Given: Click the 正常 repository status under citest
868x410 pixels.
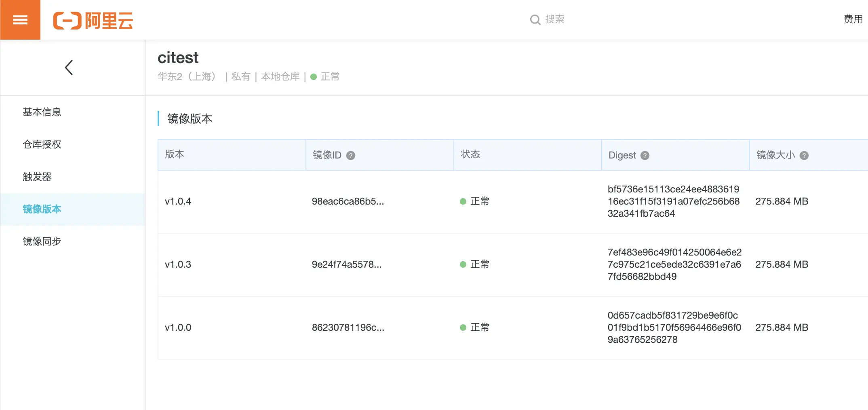Looking at the screenshot, I should pyautogui.click(x=325, y=76).
